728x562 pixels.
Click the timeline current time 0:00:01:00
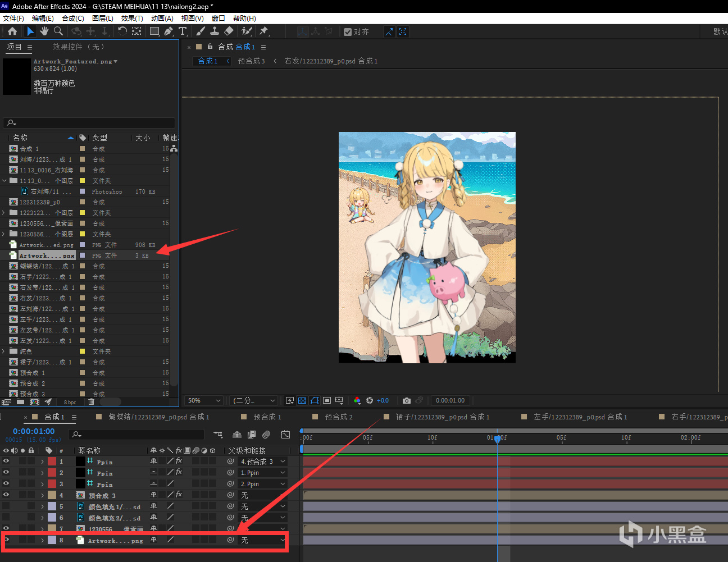(x=34, y=431)
